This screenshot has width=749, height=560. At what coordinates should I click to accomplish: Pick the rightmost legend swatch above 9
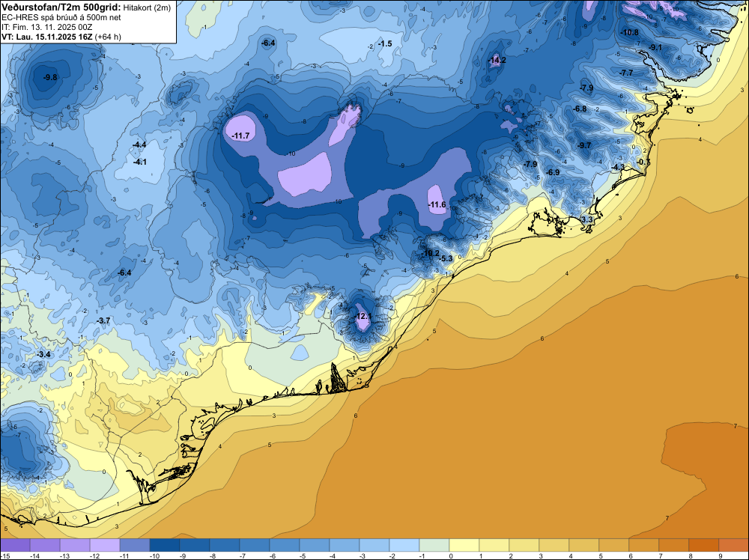(x=734, y=545)
